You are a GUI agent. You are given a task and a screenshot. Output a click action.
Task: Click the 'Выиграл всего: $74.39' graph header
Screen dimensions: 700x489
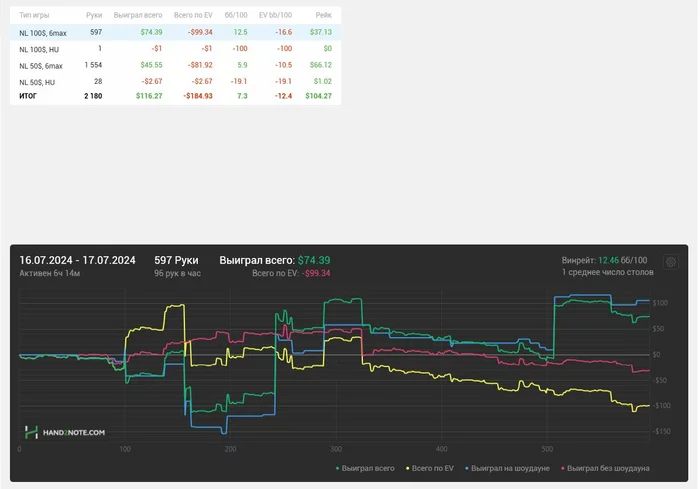point(275,260)
